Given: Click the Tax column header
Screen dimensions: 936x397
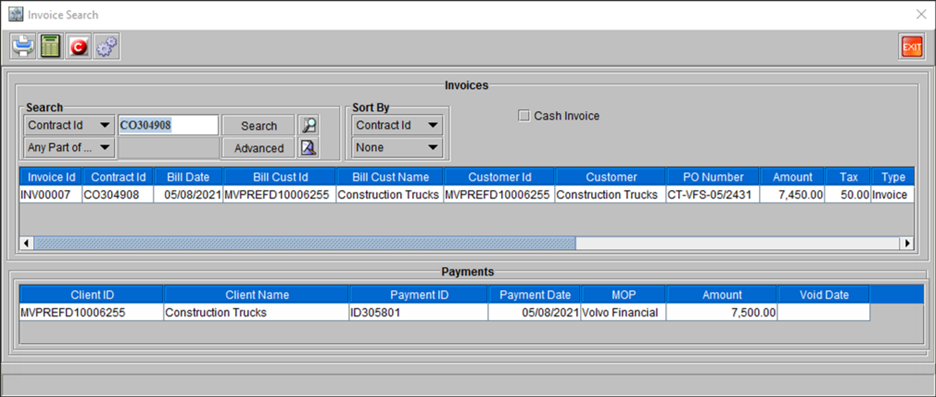Looking at the screenshot, I should (x=848, y=177).
